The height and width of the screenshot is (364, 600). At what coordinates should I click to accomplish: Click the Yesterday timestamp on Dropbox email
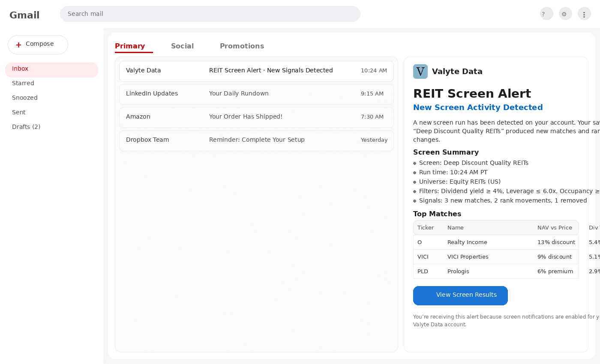pos(374,140)
